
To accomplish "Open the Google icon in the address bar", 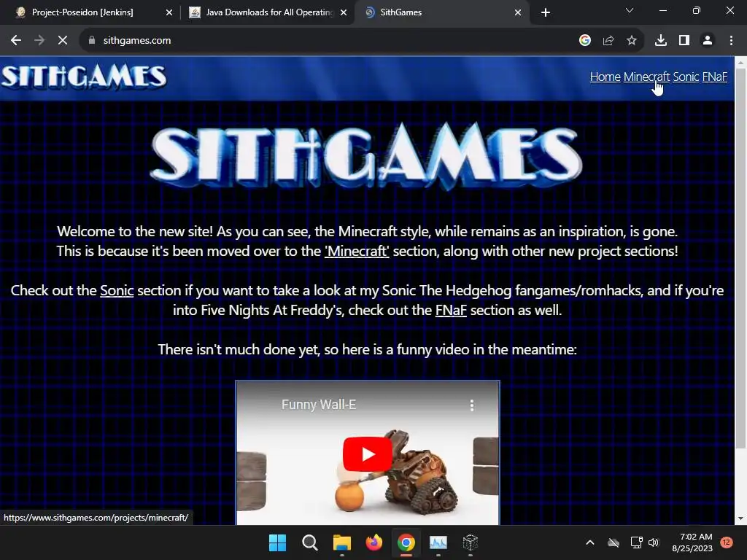I will click(585, 41).
